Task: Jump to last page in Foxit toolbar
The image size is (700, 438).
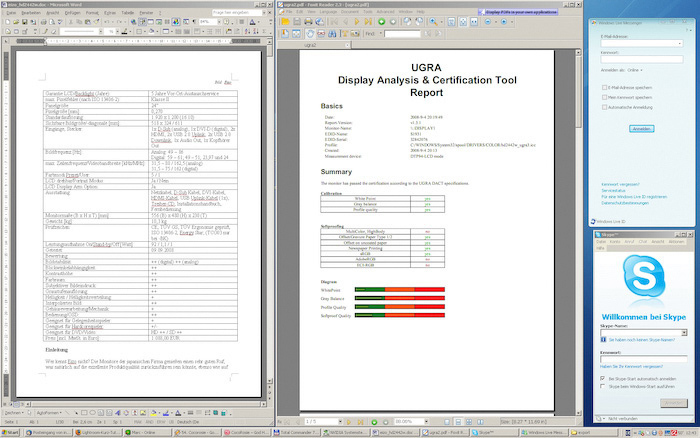Action: click(368, 21)
